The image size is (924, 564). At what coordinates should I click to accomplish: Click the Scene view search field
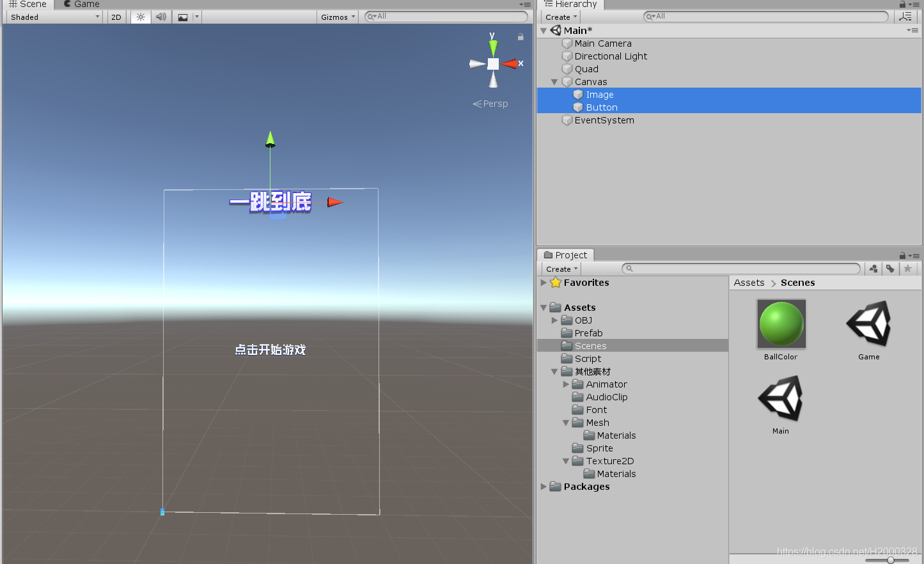pyautogui.click(x=446, y=17)
